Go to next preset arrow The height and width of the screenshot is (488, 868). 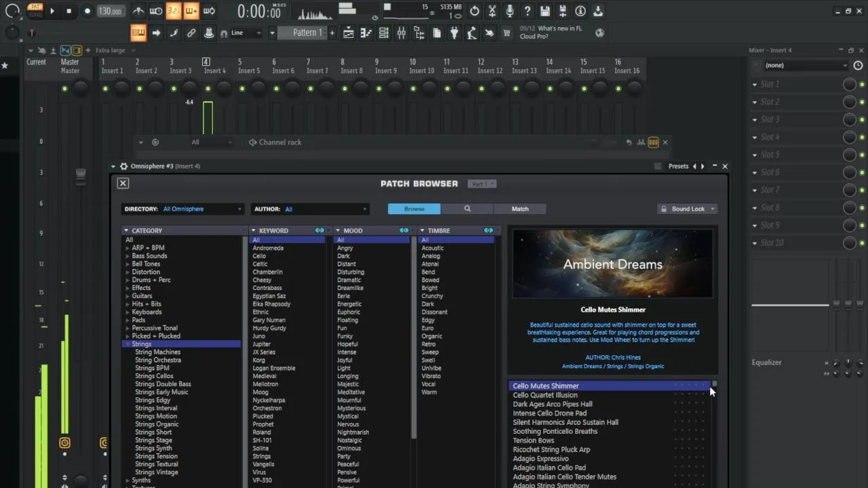(x=703, y=166)
